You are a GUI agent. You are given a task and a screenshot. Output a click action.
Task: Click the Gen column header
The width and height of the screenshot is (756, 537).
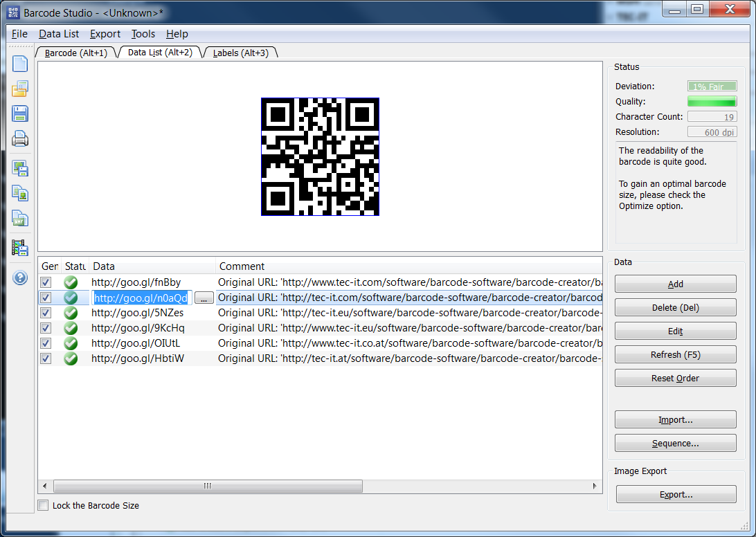(50, 266)
